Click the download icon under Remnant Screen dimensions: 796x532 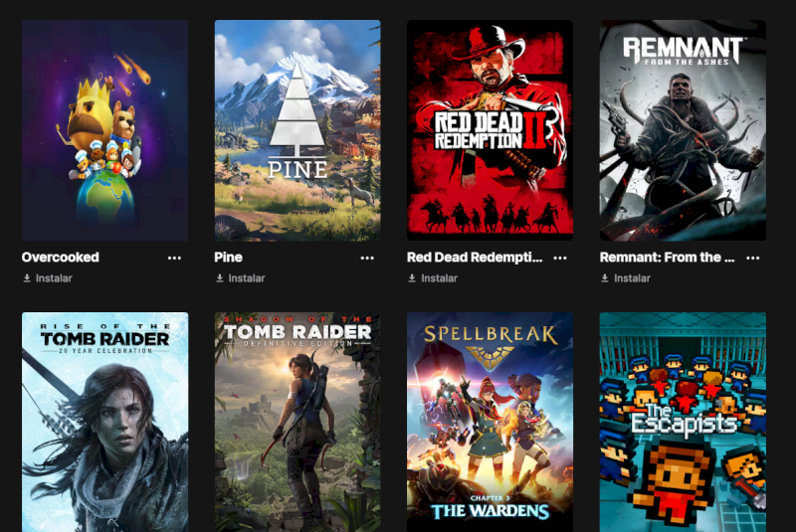605,277
